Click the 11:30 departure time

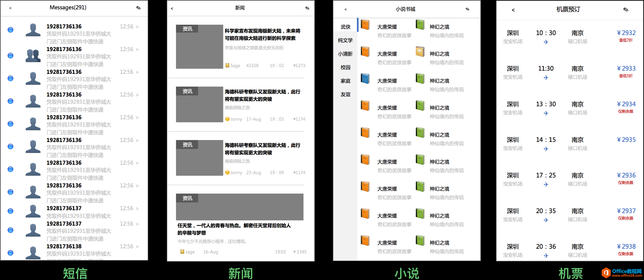click(546, 69)
